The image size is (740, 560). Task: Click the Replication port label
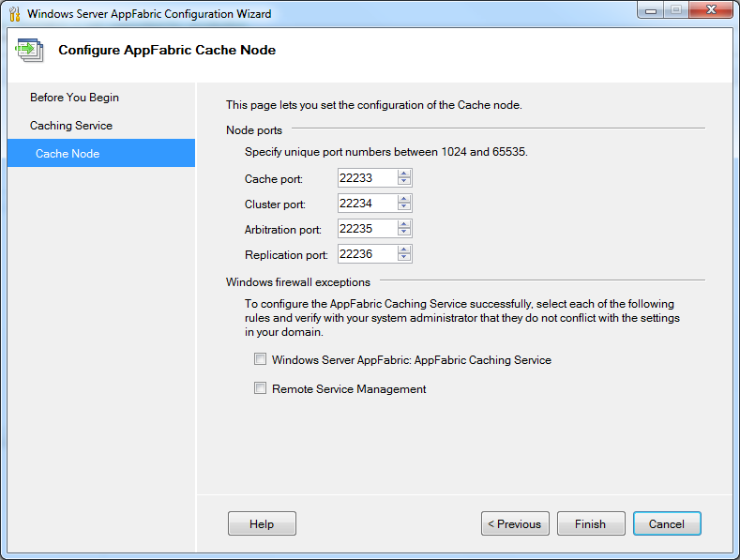(x=286, y=255)
